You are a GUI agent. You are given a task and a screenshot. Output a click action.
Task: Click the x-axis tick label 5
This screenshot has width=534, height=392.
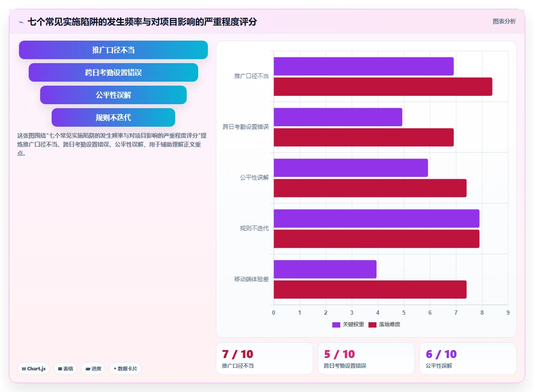point(404,313)
